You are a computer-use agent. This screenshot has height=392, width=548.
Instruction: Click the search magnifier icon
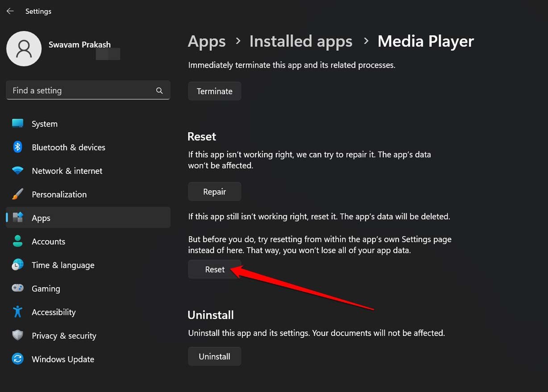pyautogui.click(x=159, y=91)
